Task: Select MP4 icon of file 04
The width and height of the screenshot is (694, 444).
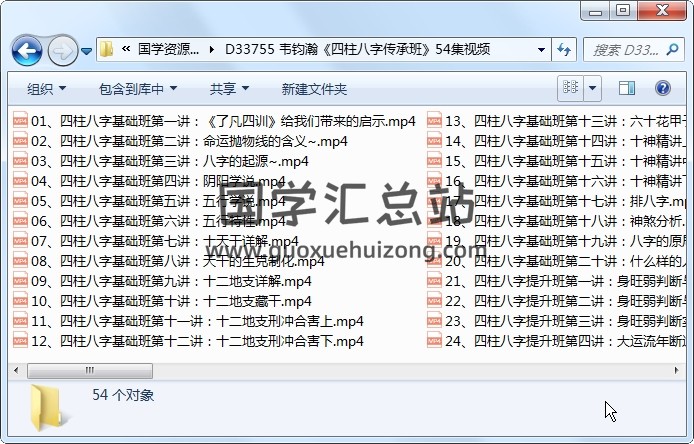Action: click(20, 181)
